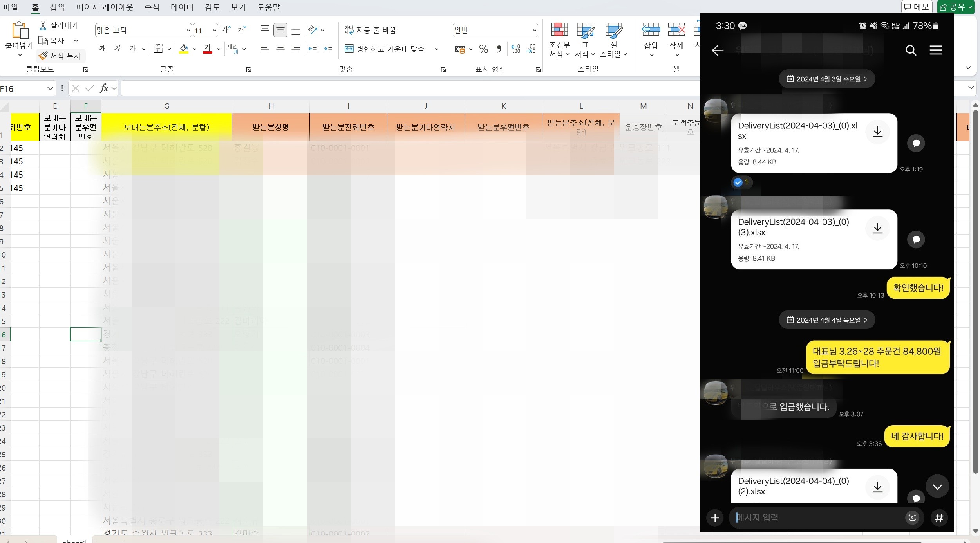Screen dimensions: 980x543
Task: Click the fill color paint bucket icon
Action: tap(184, 49)
